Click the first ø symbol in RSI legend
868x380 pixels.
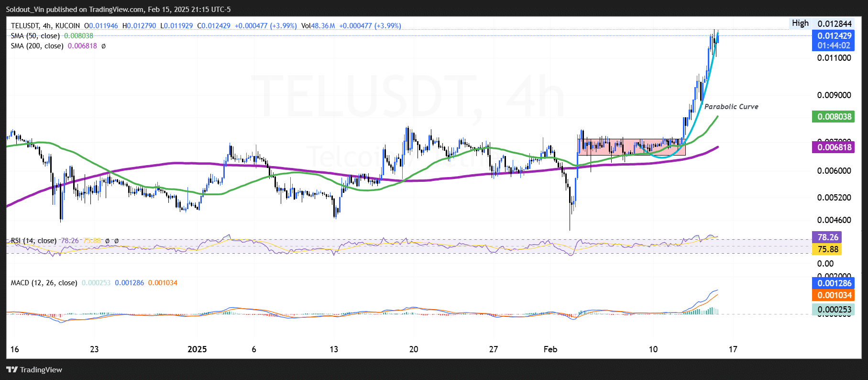pyautogui.click(x=107, y=241)
